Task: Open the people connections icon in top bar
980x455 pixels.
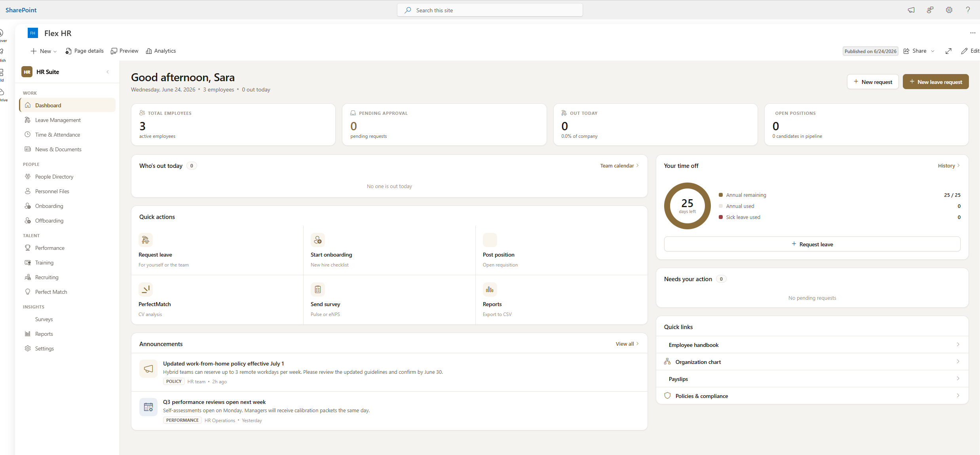Action: (930, 10)
